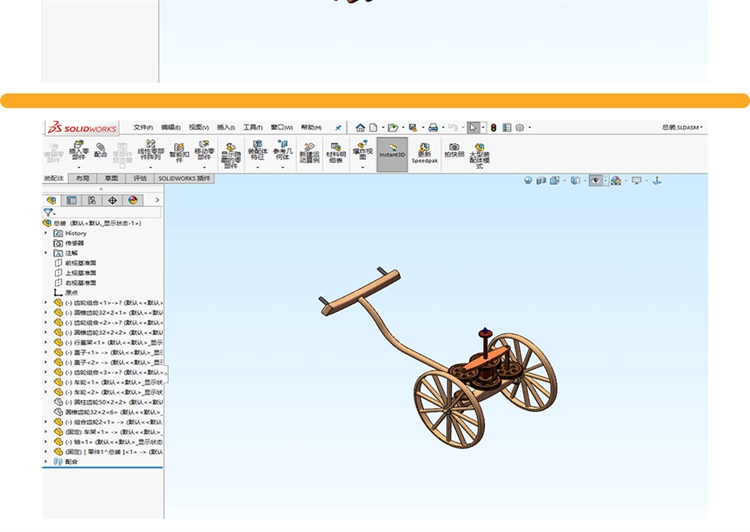Open Bill of Materials tool
The image size is (750, 532).
click(336, 153)
